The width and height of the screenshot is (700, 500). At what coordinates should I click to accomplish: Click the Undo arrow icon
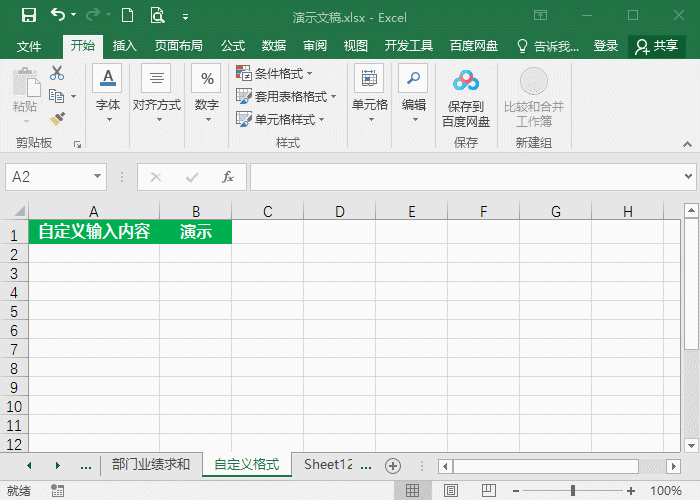click(58, 15)
